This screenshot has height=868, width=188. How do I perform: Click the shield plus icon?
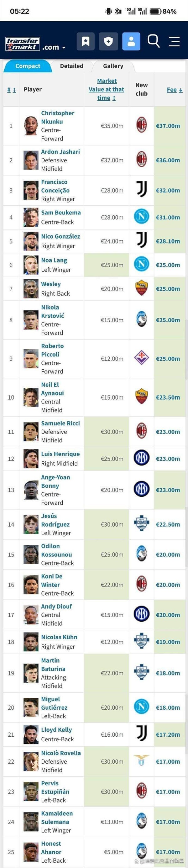click(108, 41)
